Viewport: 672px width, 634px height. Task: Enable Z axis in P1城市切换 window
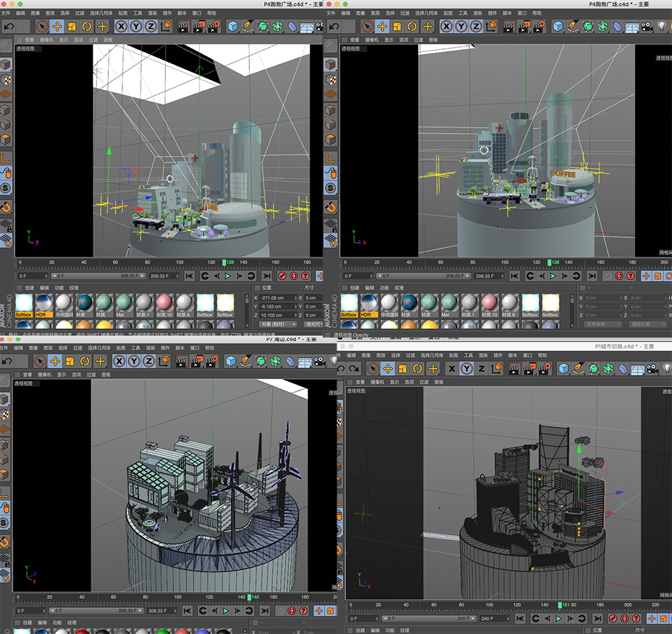481,368
